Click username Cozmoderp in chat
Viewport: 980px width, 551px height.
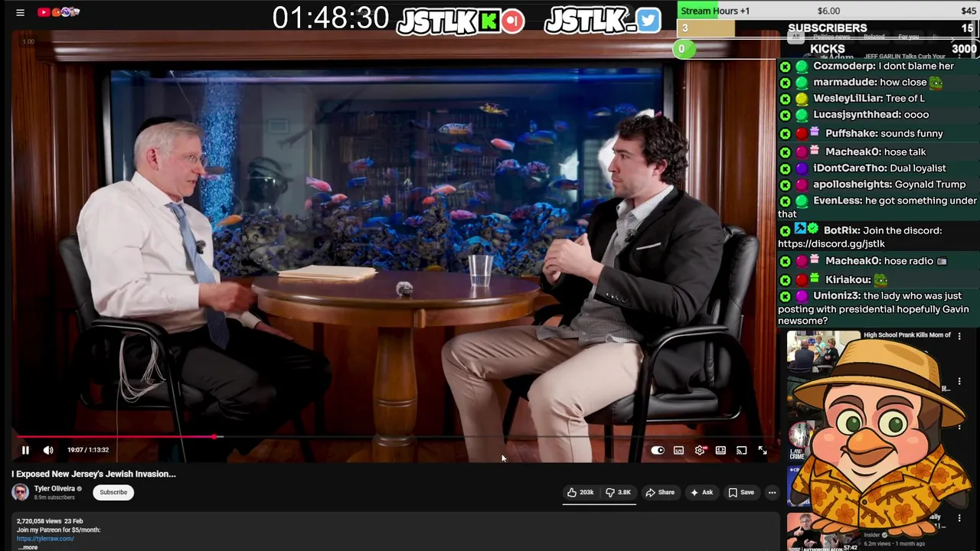click(x=844, y=67)
